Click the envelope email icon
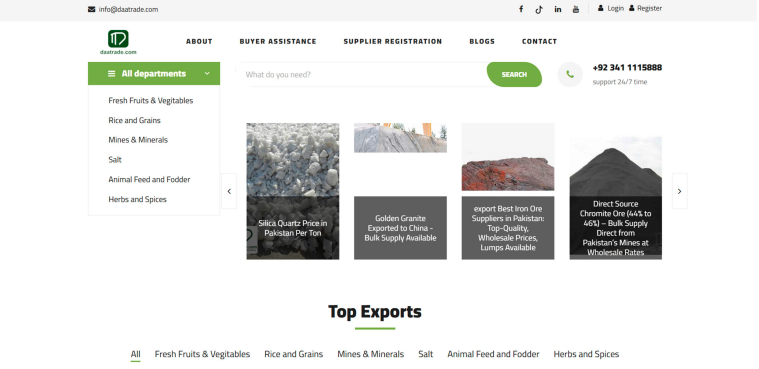 [x=91, y=9]
